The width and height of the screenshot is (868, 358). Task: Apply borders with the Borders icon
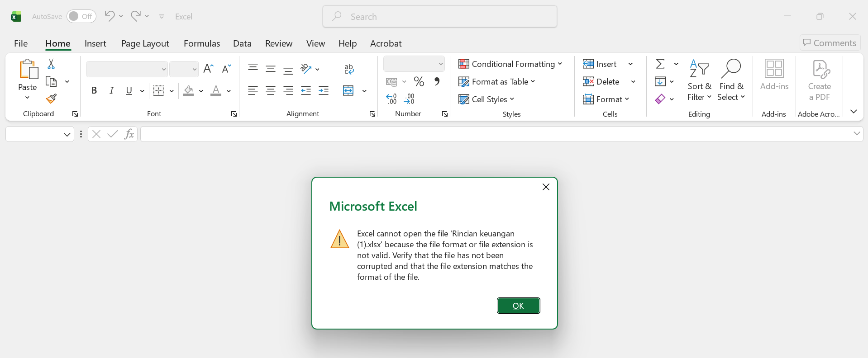(x=159, y=90)
